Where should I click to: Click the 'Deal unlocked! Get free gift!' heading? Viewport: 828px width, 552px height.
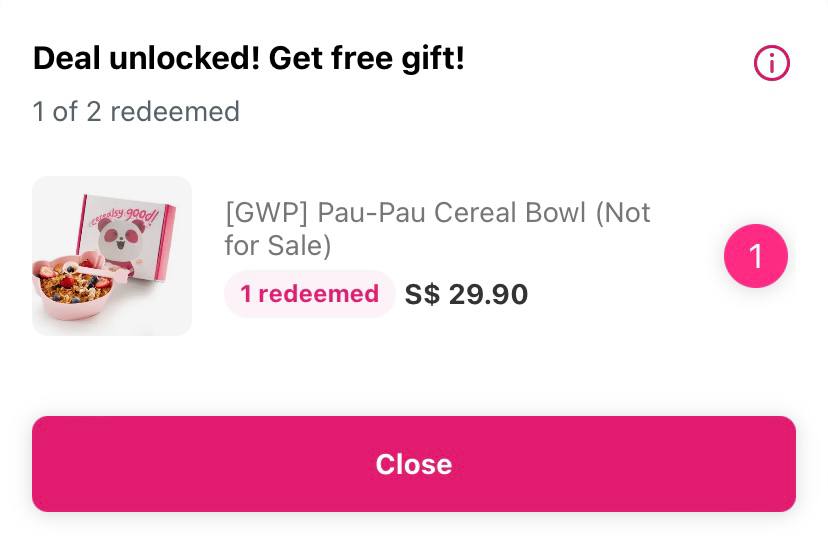249,58
